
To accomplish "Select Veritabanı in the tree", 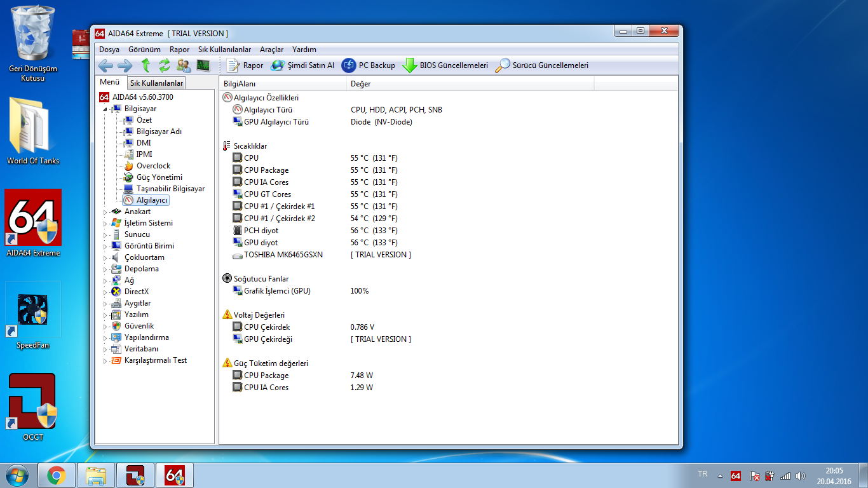I will pos(141,349).
